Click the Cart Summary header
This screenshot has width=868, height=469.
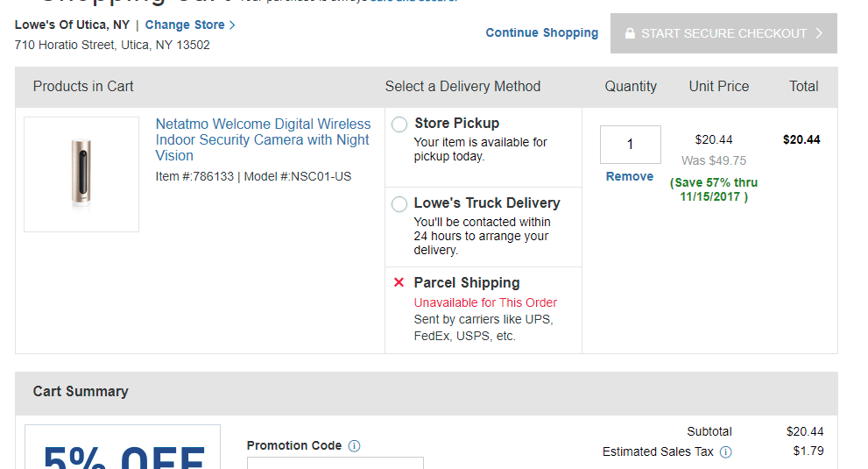tap(81, 391)
